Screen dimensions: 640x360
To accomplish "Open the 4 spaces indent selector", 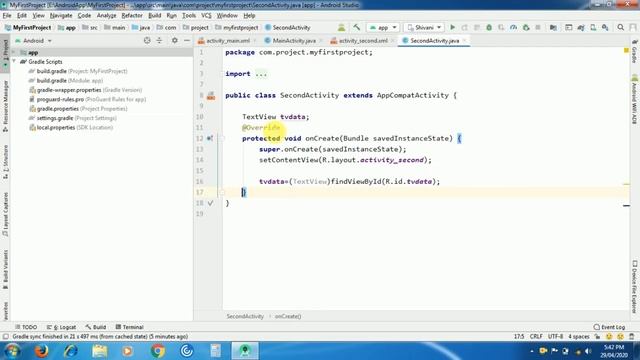I will tap(579, 337).
